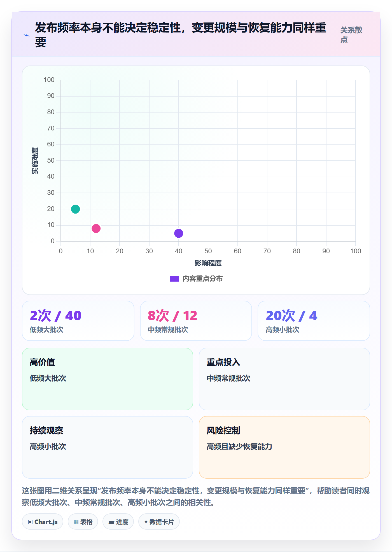Image resolution: width=392 pixels, height=552 pixels.
Task: Select the Chart.js tag
Action: tap(43, 522)
